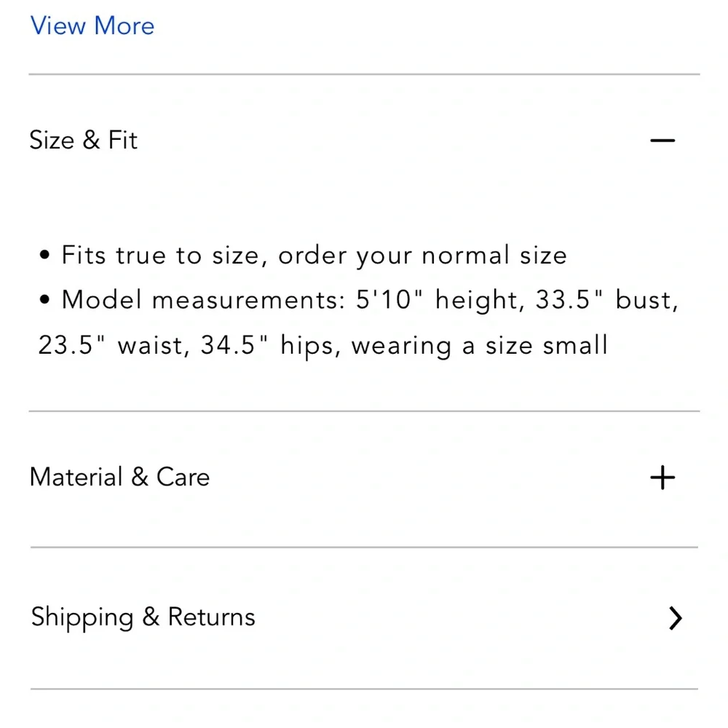Click the View More link
728x728 pixels.
[92, 26]
